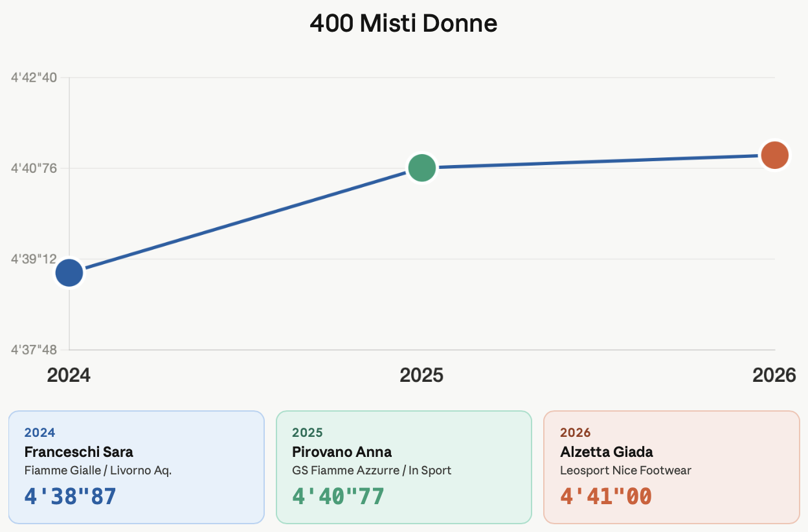Select the orange 2026 data point

tap(774, 155)
